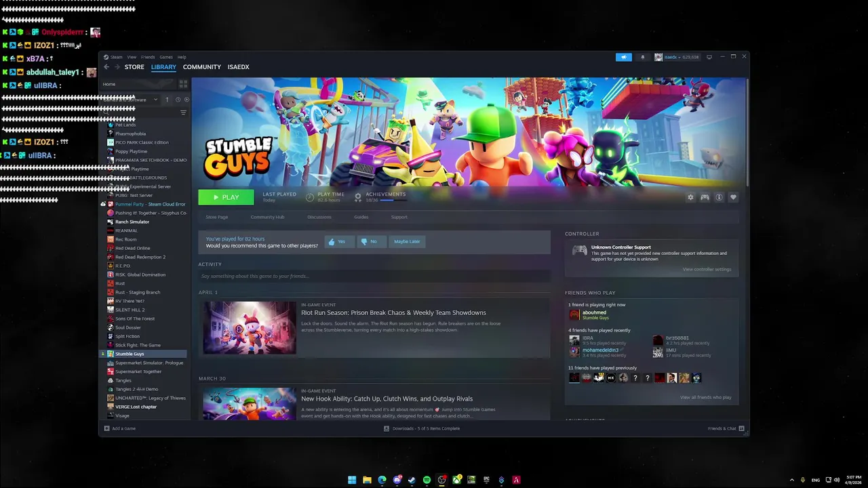
Task: Open the library advanced filter options icon
Action: pyautogui.click(x=183, y=113)
